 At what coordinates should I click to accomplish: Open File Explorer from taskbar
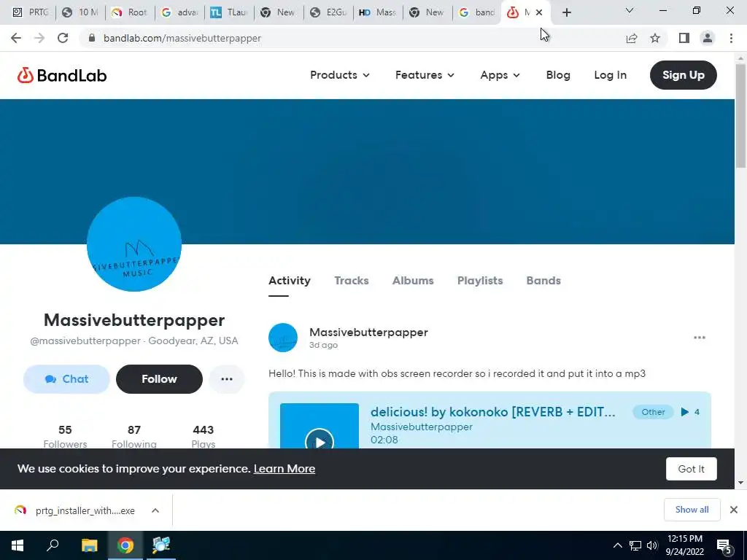[89, 545]
